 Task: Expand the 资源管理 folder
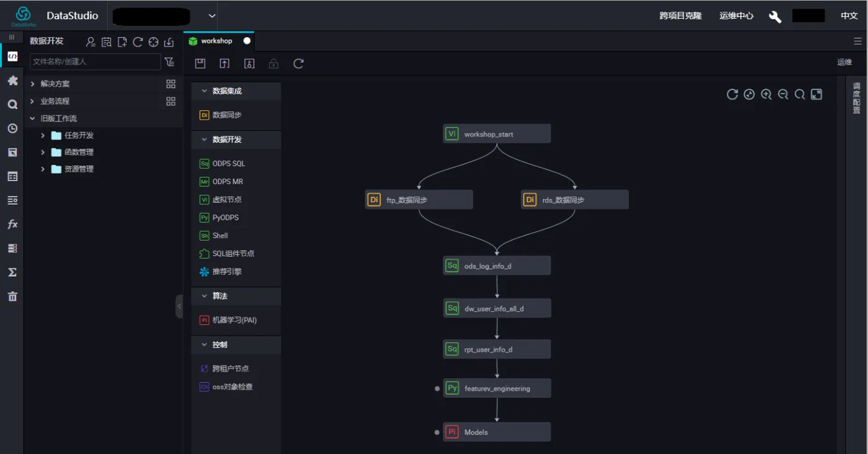tap(43, 169)
